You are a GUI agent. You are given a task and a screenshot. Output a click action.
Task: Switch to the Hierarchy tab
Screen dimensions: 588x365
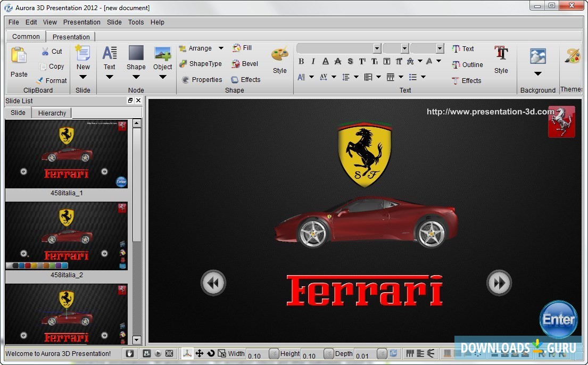[x=52, y=113]
